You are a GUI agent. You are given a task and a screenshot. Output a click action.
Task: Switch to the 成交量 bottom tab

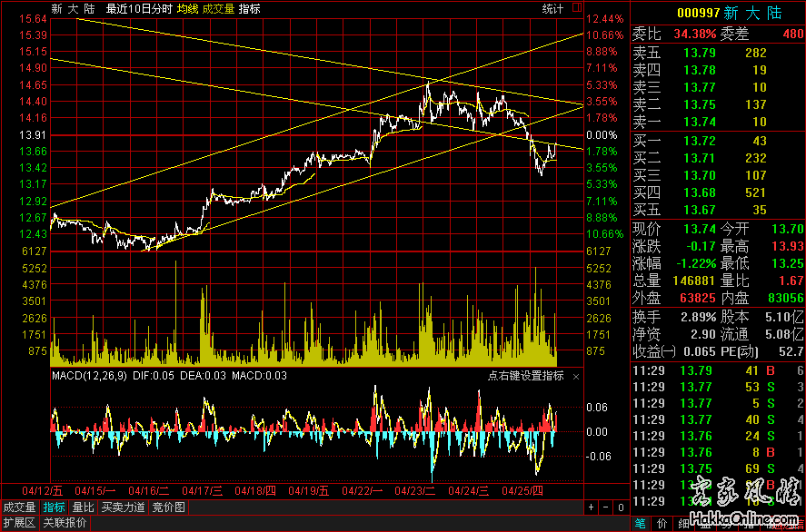click(19, 507)
